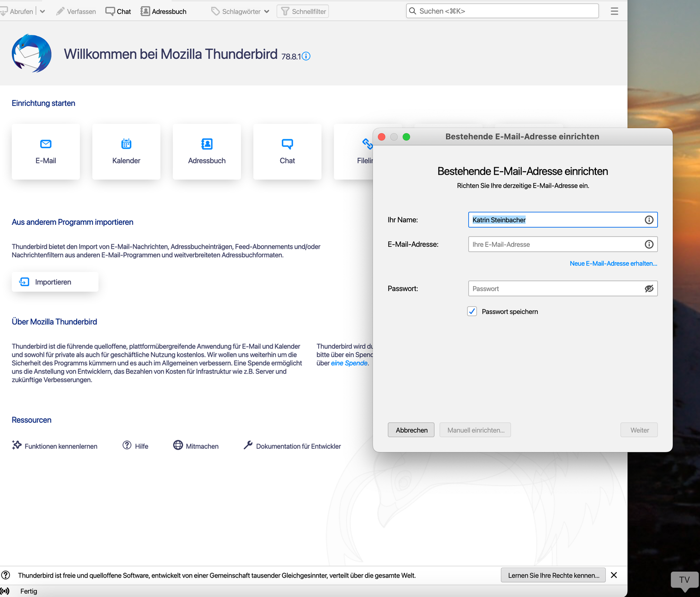This screenshot has height=597, width=700.
Task: Open the Kalender setup card
Action: pos(126,152)
